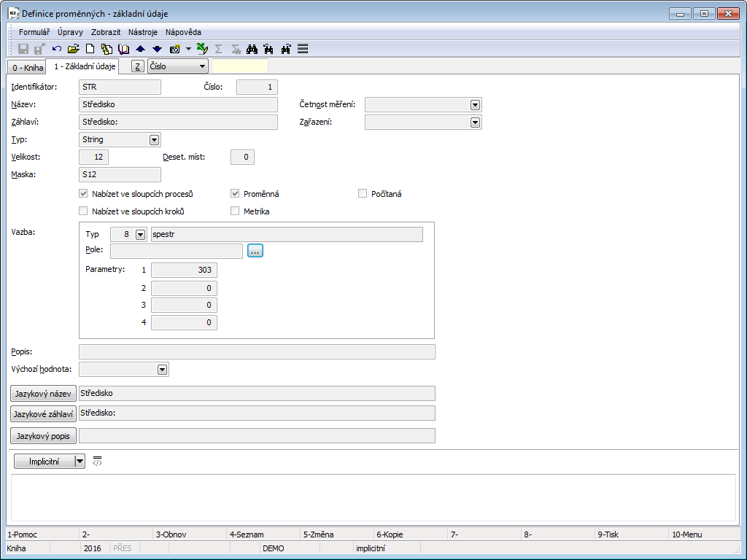Uncheck 'Nabízet ve sloupcích procesů' checkbox
Screen dimensions: 747x560
tap(83, 194)
